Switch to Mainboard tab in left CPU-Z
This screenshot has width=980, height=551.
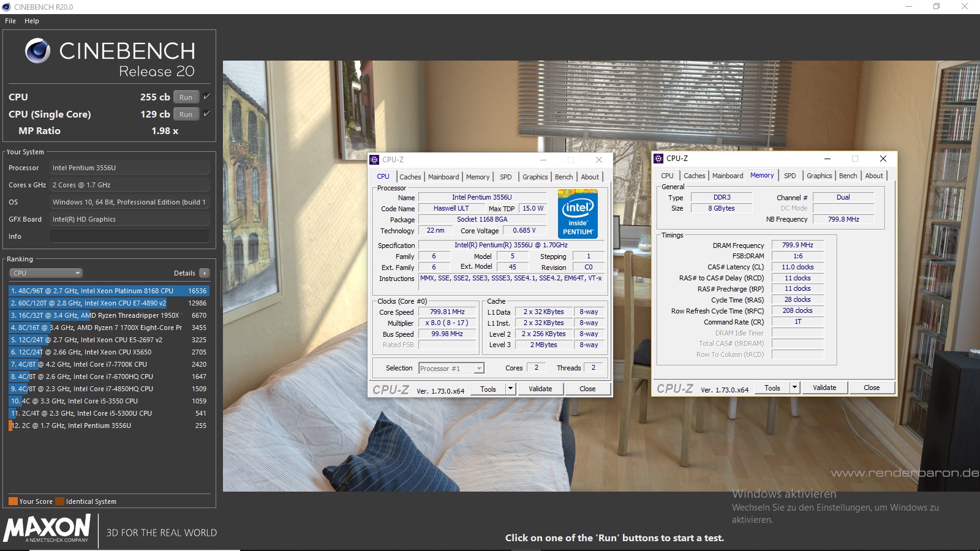pos(443,177)
